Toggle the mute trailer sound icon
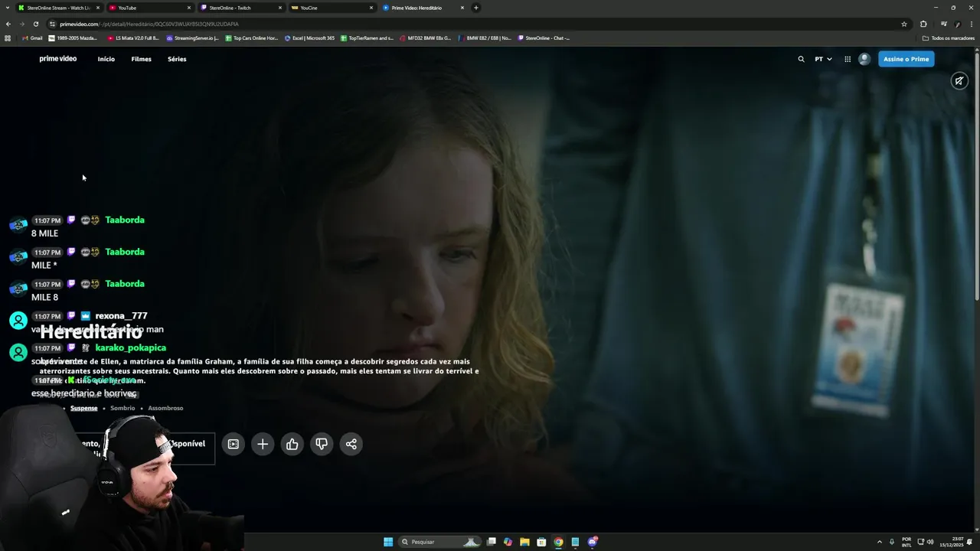 [959, 80]
